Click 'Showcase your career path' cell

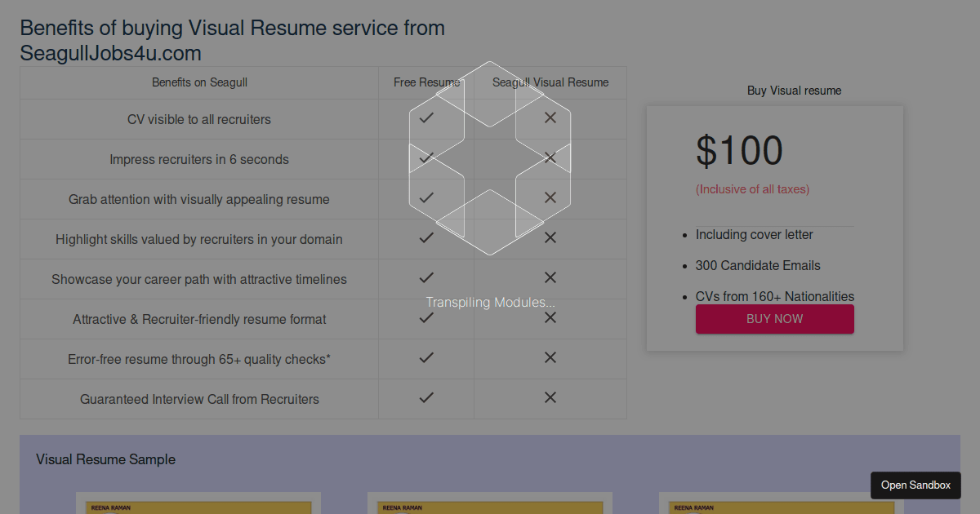(x=199, y=279)
